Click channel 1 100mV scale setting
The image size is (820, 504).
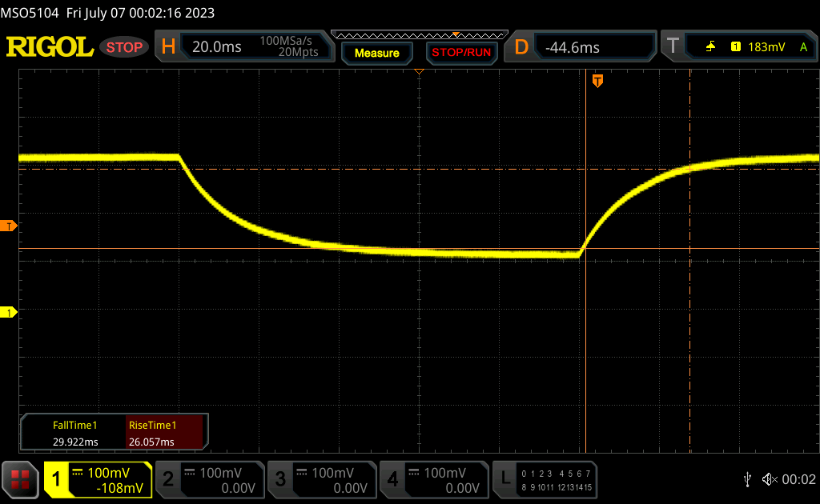(x=108, y=473)
